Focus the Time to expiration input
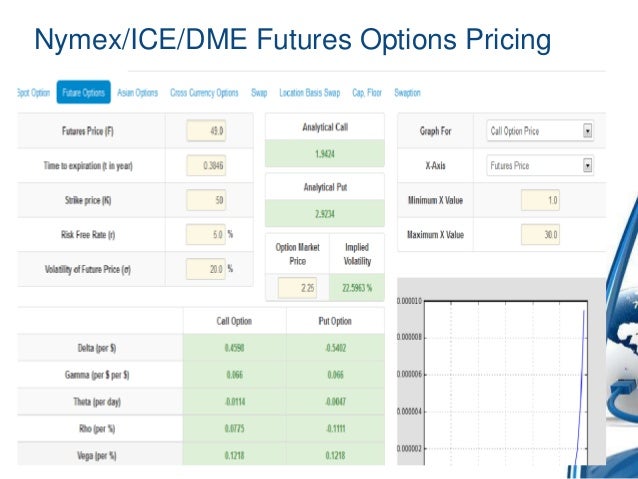 pos(208,165)
